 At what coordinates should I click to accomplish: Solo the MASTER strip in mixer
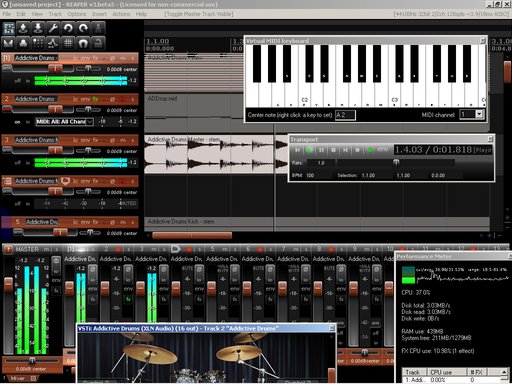[56, 249]
